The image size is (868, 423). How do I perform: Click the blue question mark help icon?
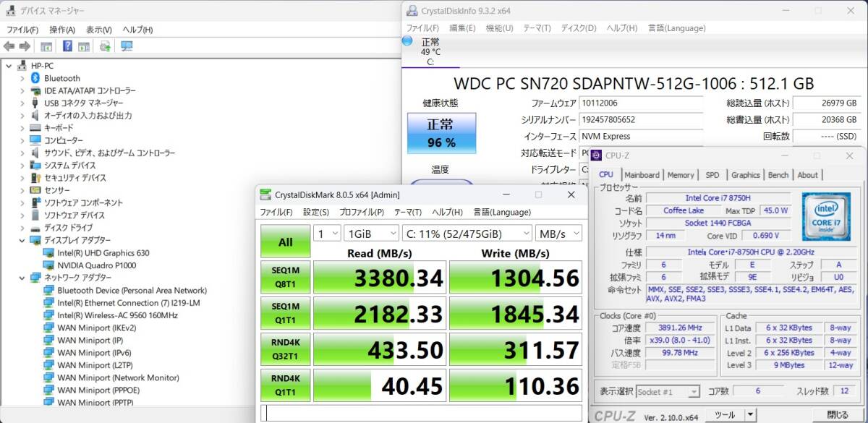(67, 46)
